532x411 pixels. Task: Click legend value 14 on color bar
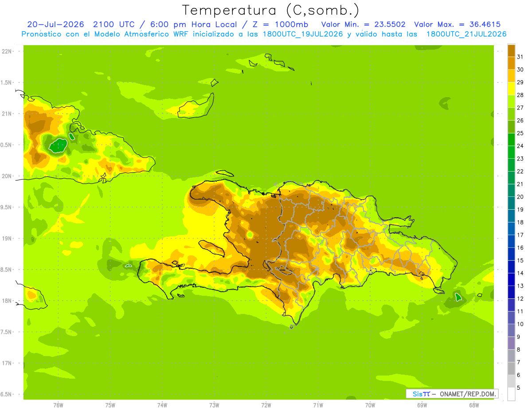click(x=520, y=273)
